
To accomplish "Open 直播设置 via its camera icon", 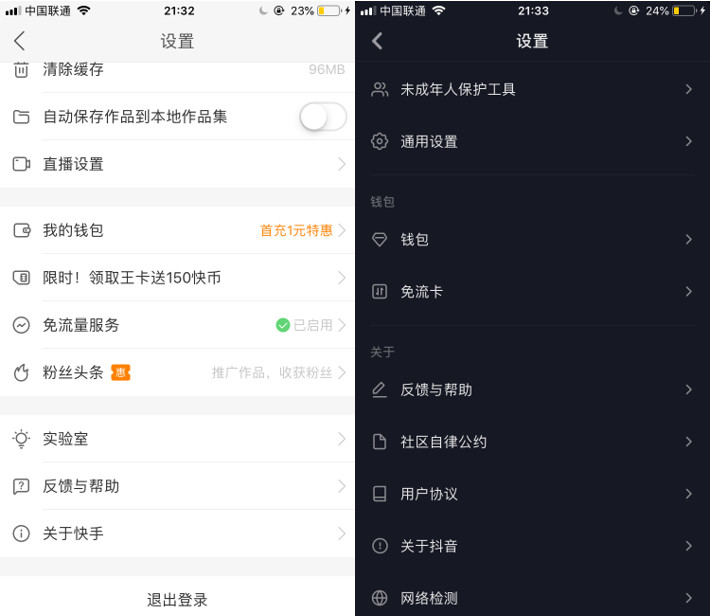I will [x=21, y=164].
